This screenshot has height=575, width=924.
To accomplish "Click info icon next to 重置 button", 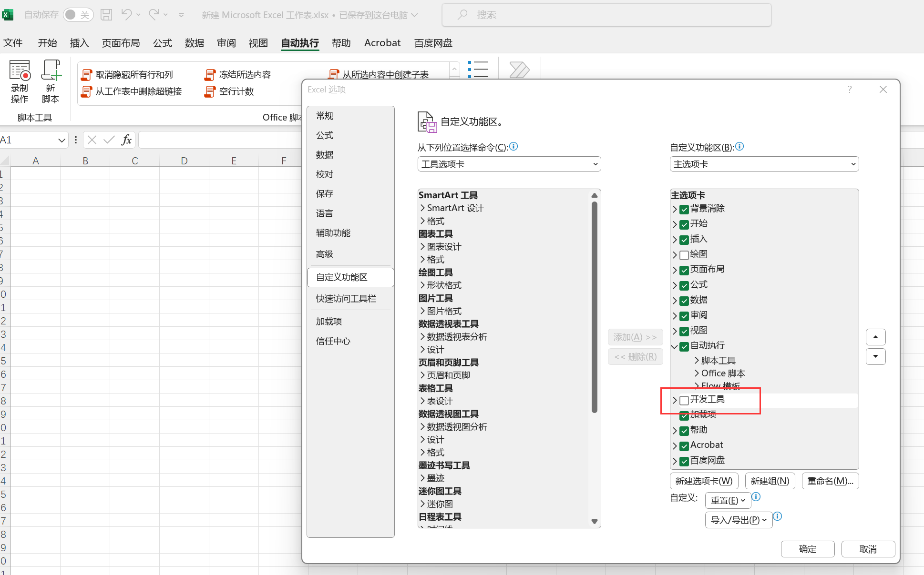I will (x=756, y=497).
